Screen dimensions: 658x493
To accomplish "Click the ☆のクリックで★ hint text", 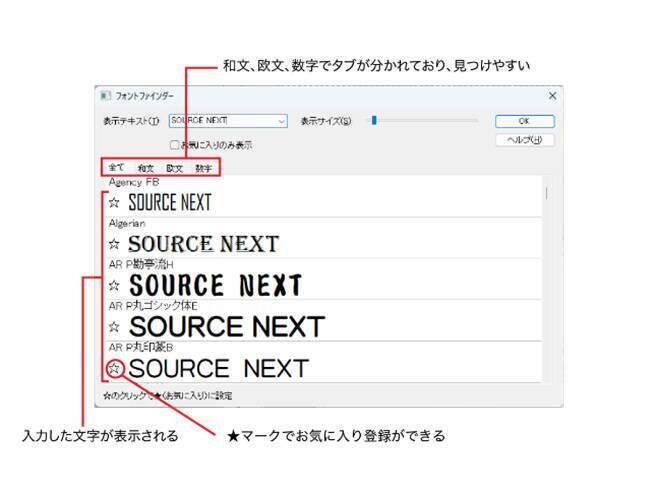I will (x=168, y=395).
